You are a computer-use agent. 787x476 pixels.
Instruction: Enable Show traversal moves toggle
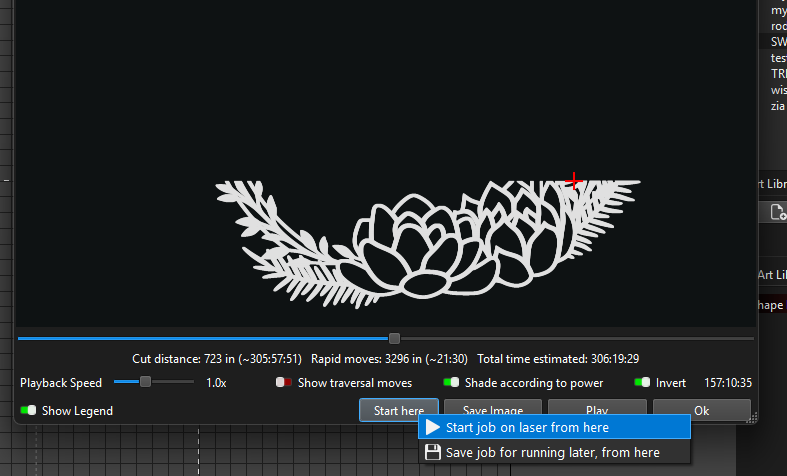284,382
